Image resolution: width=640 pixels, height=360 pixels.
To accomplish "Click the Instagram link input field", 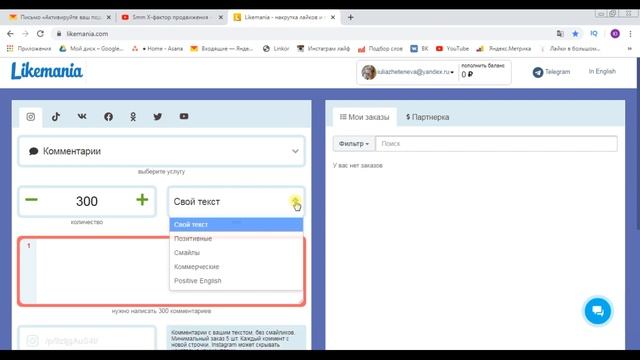I will [x=87, y=338].
